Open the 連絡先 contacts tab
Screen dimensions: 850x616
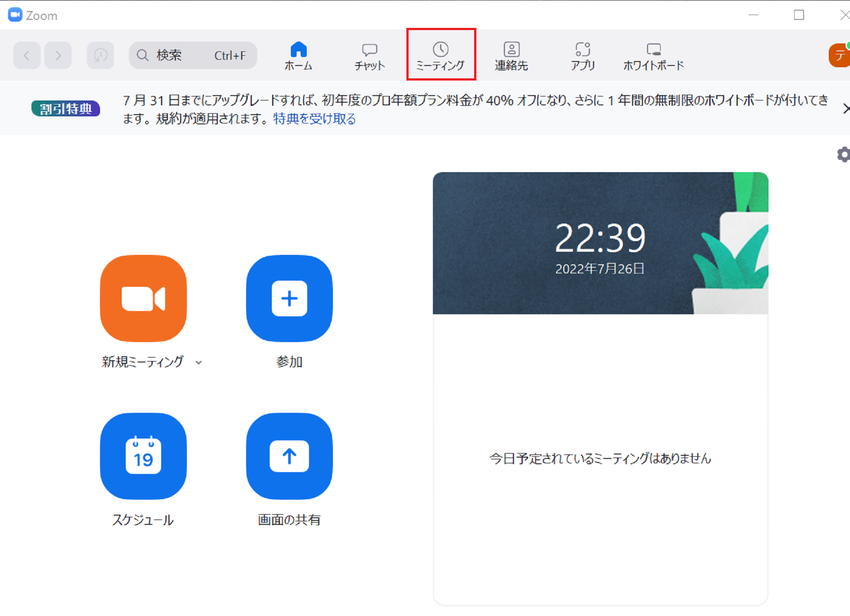point(511,56)
